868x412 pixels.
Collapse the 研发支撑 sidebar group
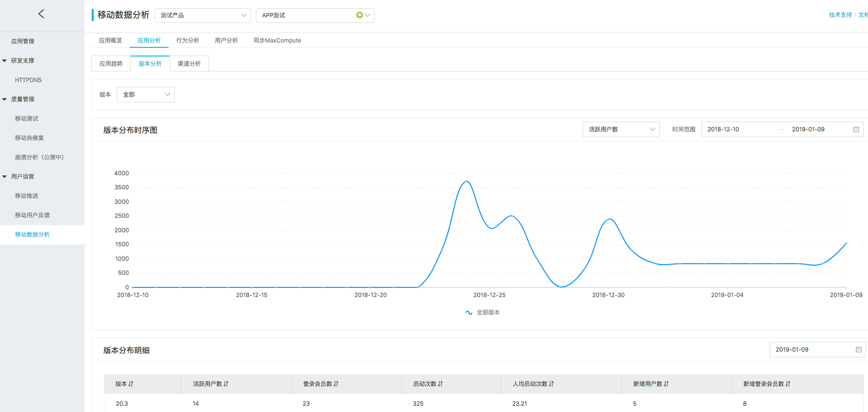tap(5, 61)
